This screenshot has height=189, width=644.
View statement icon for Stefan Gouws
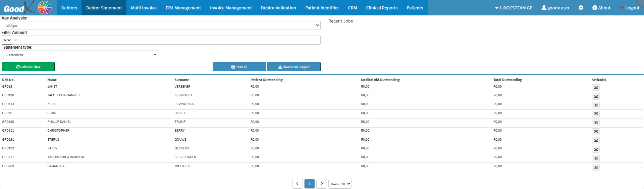coord(596,140)
